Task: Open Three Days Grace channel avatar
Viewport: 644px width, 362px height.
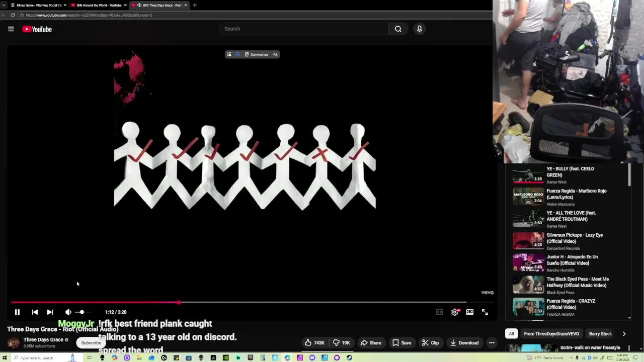Action: click(x=14, y=343)
